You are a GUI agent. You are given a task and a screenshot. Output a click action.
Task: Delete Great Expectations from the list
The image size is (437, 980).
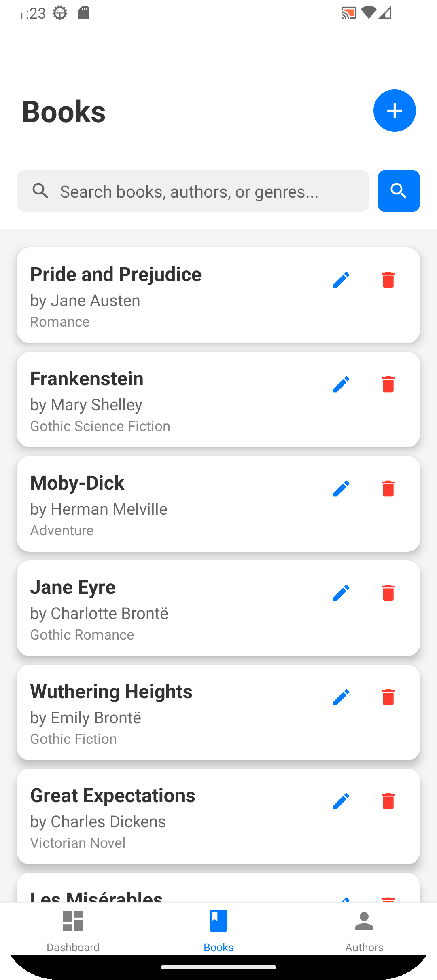[388, 801]
